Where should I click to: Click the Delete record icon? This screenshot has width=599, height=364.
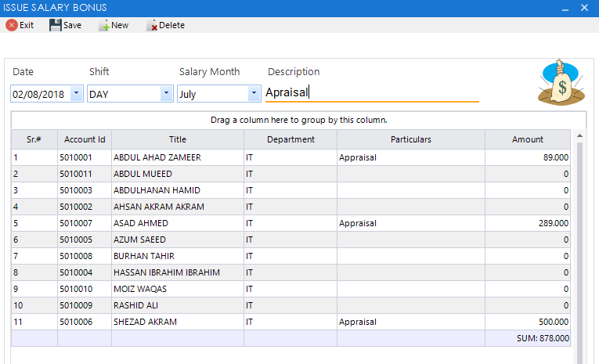152,25
